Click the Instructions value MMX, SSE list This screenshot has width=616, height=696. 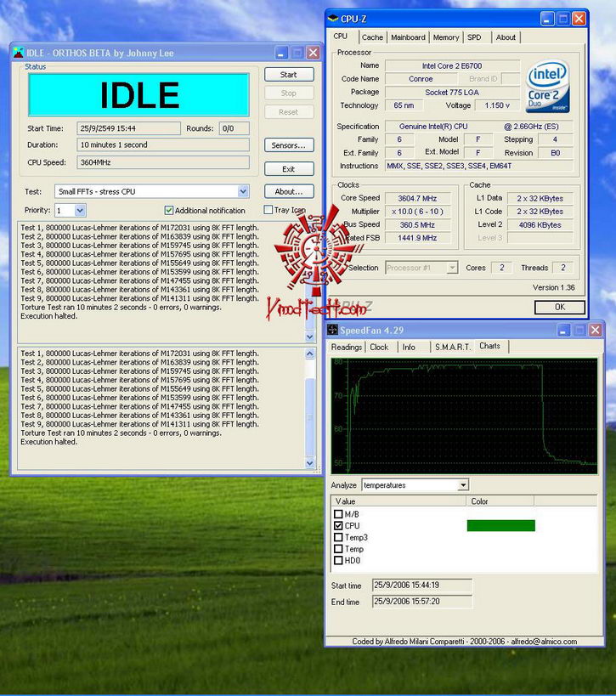[x=479, y=166]
